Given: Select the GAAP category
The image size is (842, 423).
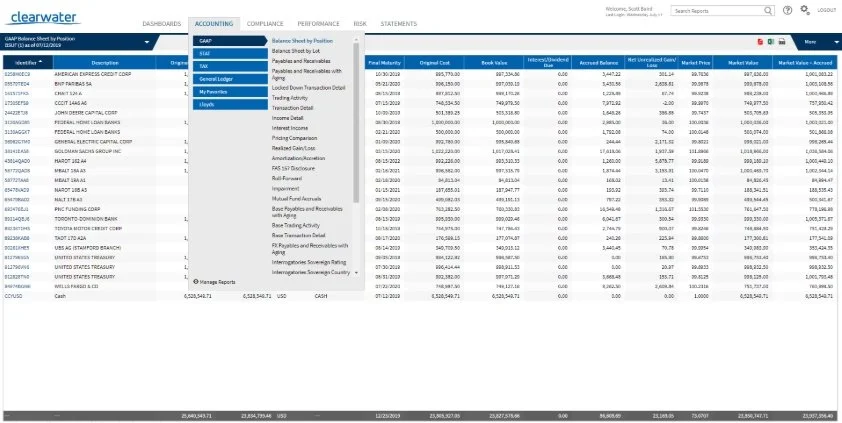Looking at the screenshot, I should pos(230,41).
